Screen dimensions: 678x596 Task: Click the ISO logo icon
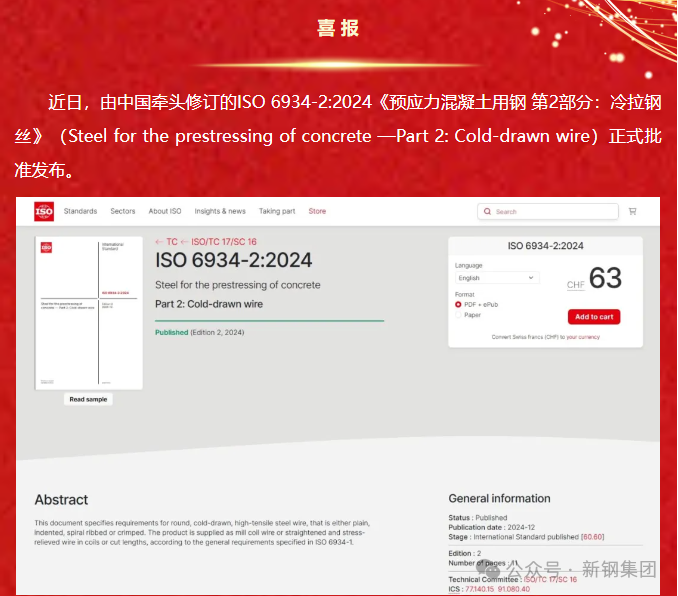click(44, 211)
